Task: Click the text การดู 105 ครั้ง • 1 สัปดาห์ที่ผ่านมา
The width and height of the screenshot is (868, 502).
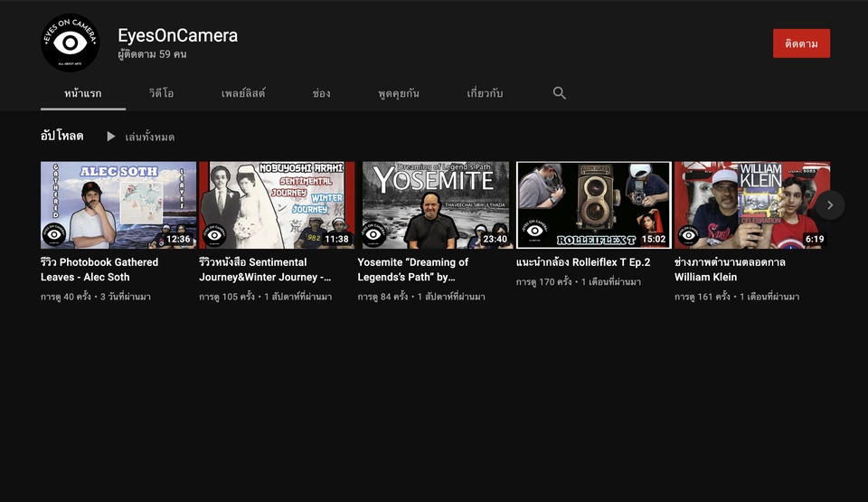Action: (x=266, y=297)
